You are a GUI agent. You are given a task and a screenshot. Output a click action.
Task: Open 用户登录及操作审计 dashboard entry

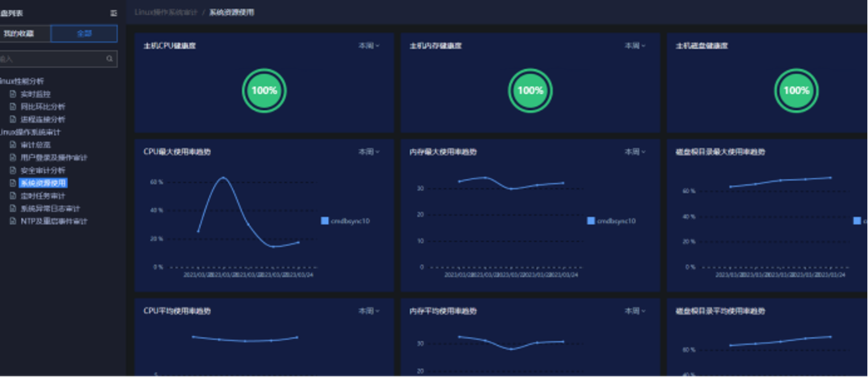(53, 158)
